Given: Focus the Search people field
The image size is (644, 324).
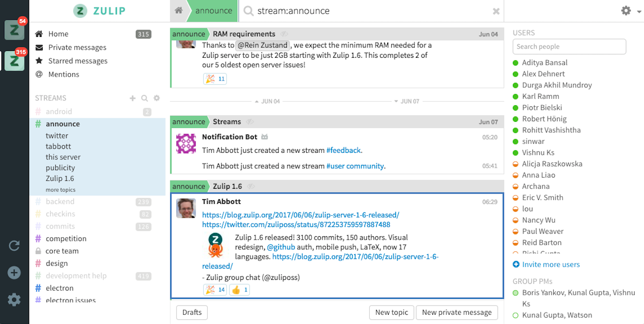Looking at the screenshot, I should tap(569, 47).
